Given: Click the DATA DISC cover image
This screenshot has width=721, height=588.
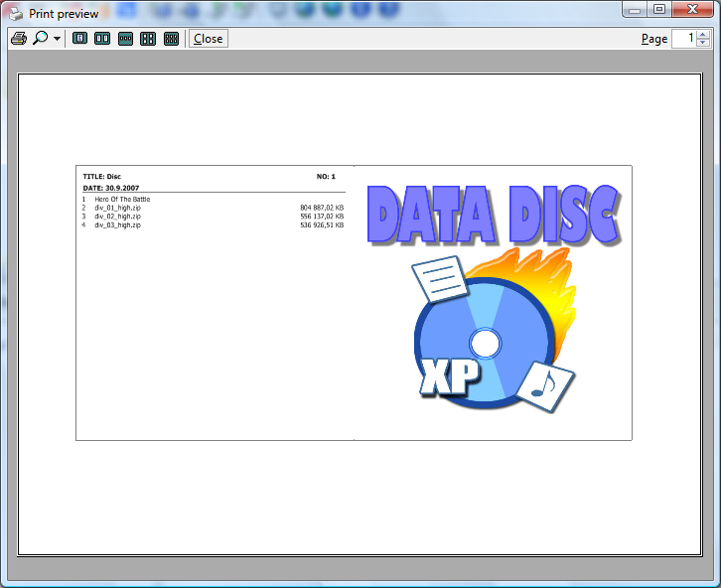Looking at the screenshot, I should point(494,299).
